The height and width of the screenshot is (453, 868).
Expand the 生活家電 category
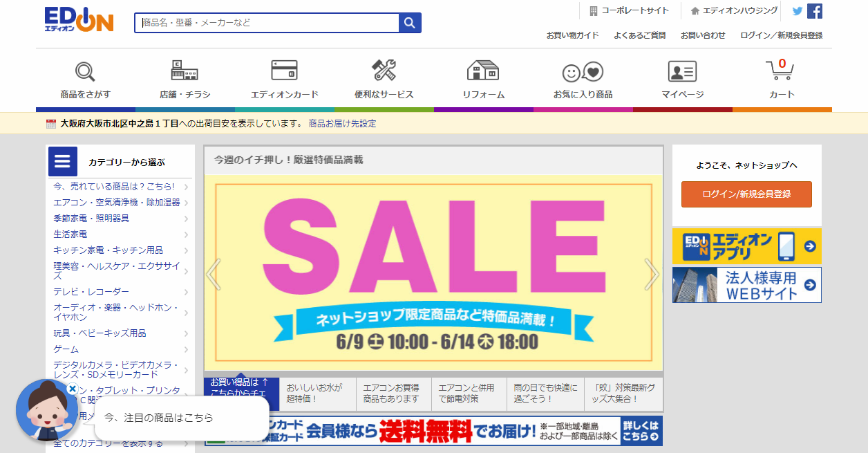pos(121,234)
